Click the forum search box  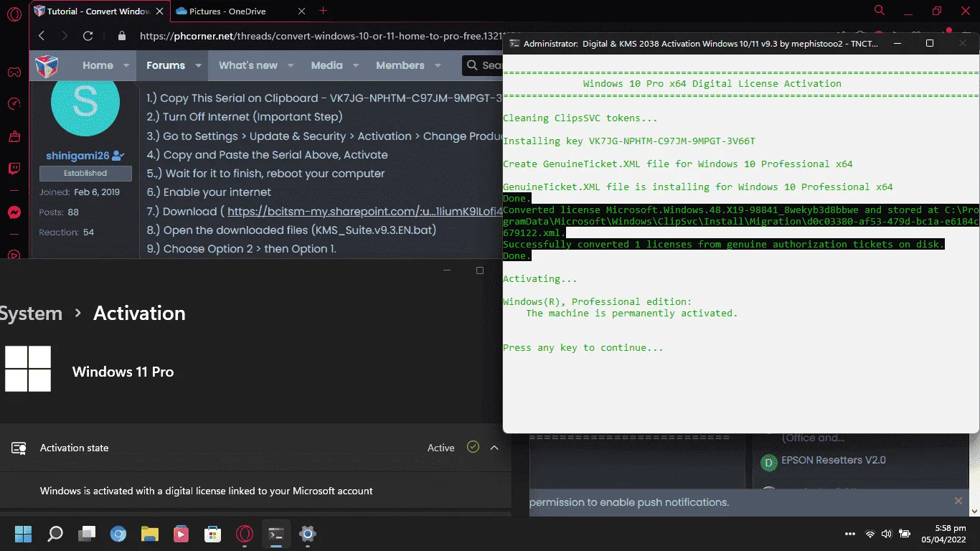(x=483, y=65)
